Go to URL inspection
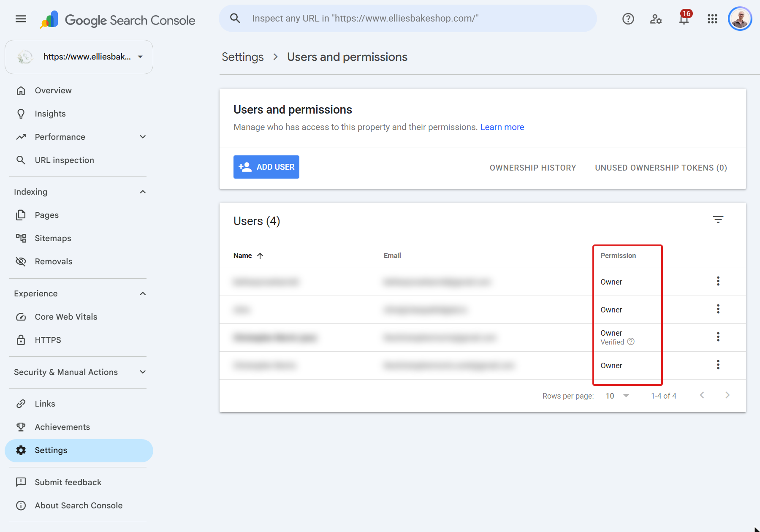This screenshot has height=532, width=760. point(79,160)
